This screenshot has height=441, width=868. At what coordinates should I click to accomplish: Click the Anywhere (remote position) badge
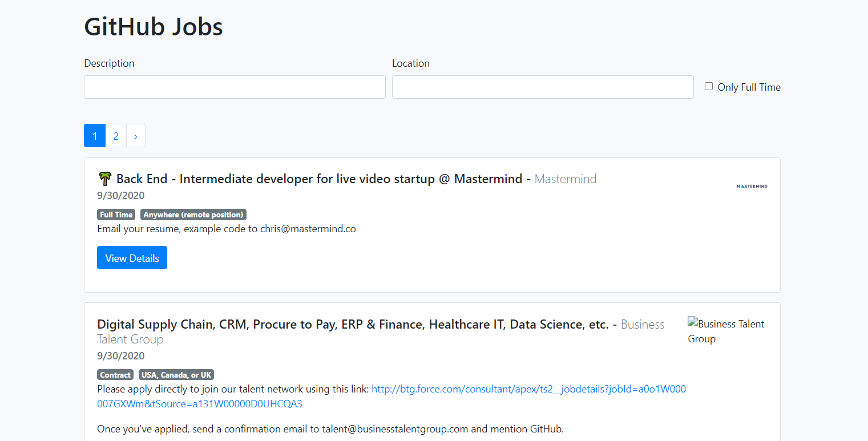tap(193, 215)
